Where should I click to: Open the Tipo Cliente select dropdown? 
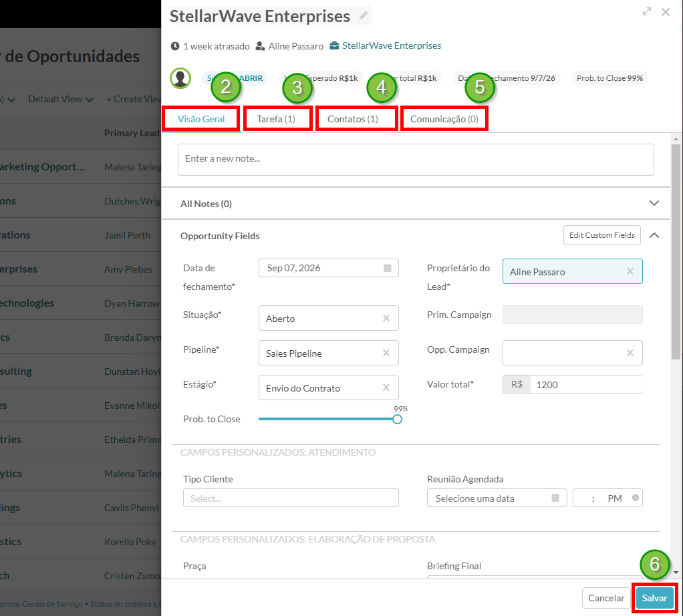(x=291, y=498)
